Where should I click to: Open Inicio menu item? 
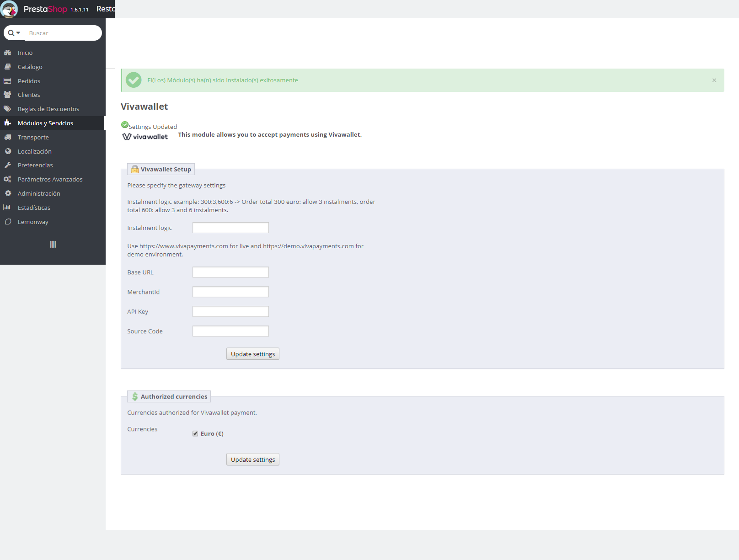pyautogui.click(x=53, y=53)
